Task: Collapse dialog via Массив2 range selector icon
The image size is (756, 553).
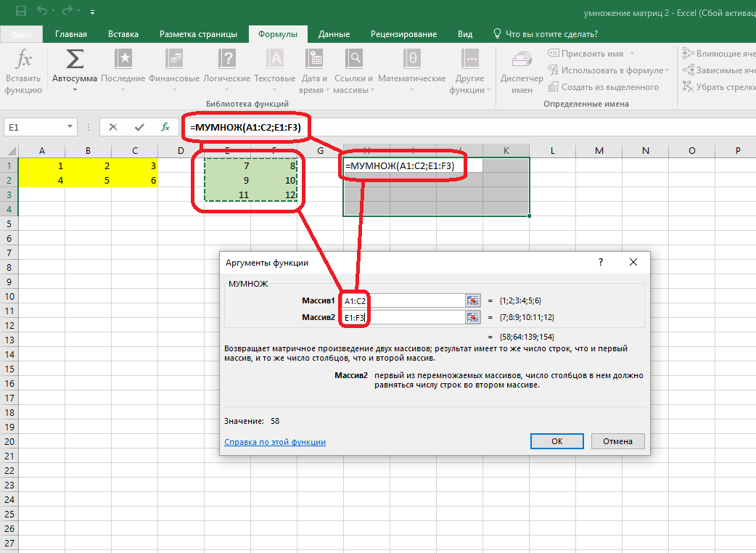Action: (x=472, y=317)
